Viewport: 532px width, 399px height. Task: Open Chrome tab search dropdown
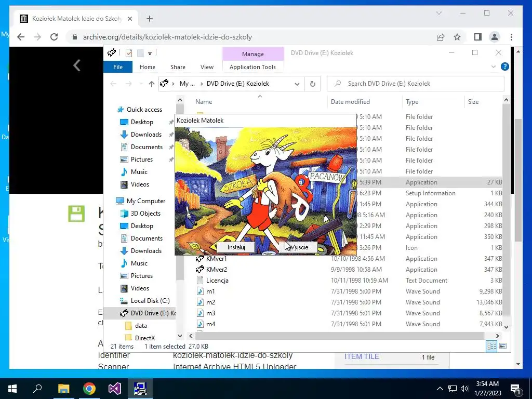438,13
